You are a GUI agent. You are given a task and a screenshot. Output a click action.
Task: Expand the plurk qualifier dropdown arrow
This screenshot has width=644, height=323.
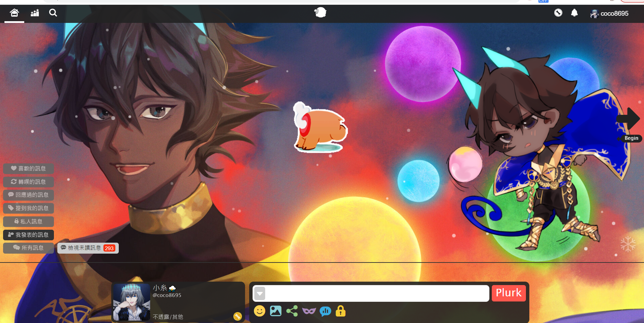click(x=260, y=293)
